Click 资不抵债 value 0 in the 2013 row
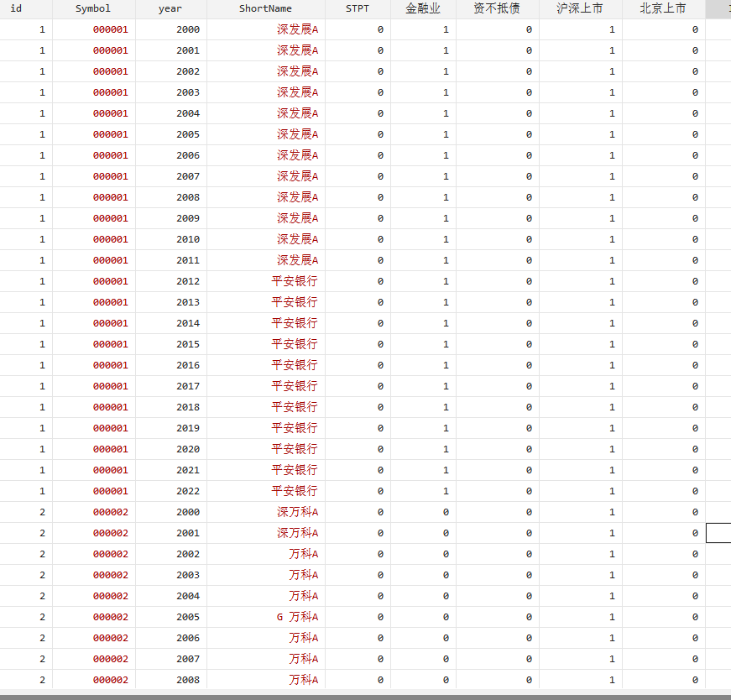 click(x=529, y=302)
